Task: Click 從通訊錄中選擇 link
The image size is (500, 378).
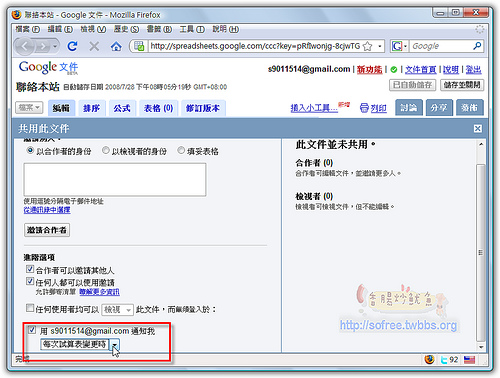Action: pyautogui.click(x=47, y=210)
